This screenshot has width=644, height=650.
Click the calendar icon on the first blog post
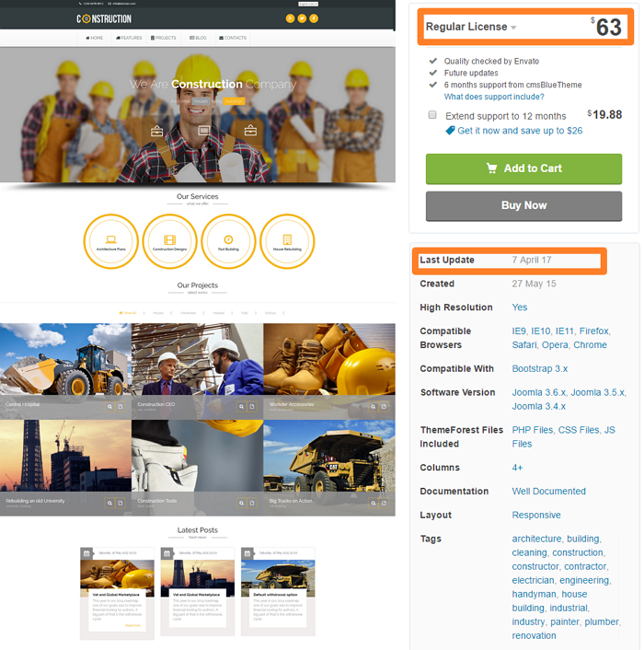point(86,553)
